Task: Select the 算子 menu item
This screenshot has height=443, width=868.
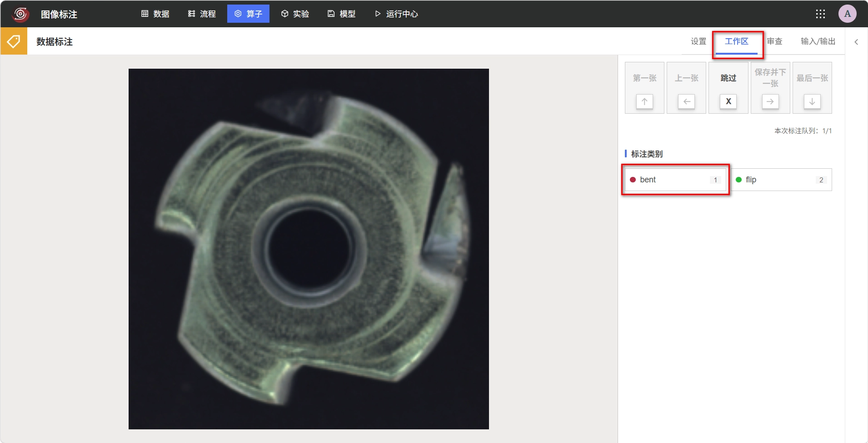Action: click(x=248, y=14)
